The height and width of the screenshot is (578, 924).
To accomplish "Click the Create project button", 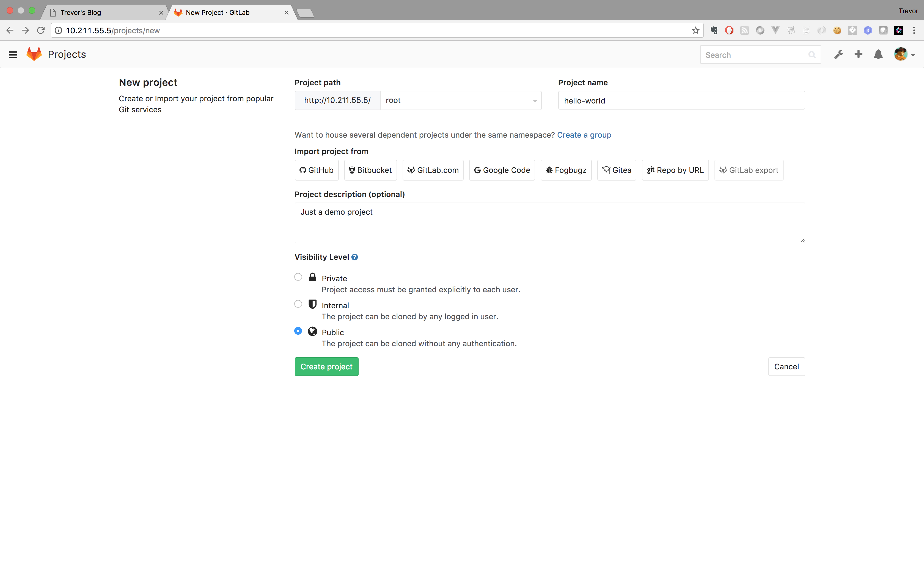I will coord(326,367).
